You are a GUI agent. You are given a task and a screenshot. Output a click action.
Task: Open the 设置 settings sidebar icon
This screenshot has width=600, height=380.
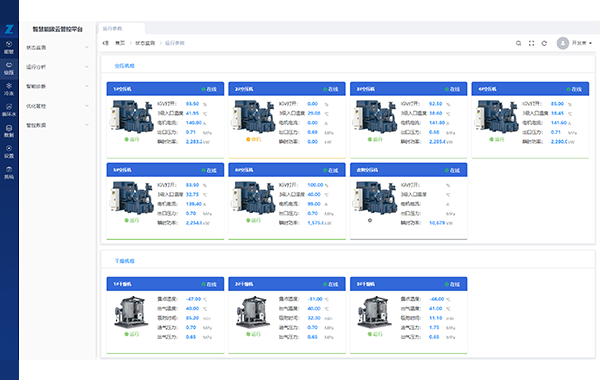click(x=9, y=152)
